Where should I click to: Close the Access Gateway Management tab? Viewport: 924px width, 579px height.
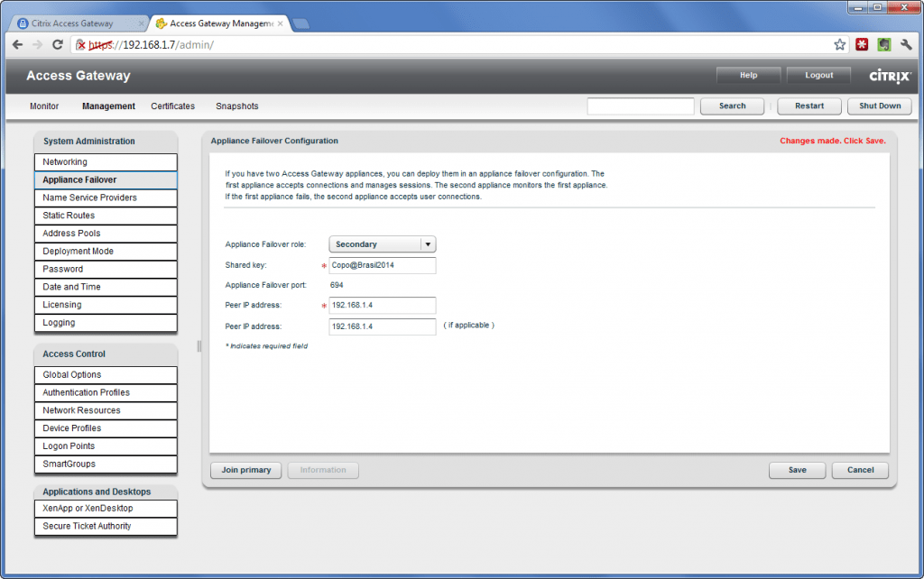point(280,23)
